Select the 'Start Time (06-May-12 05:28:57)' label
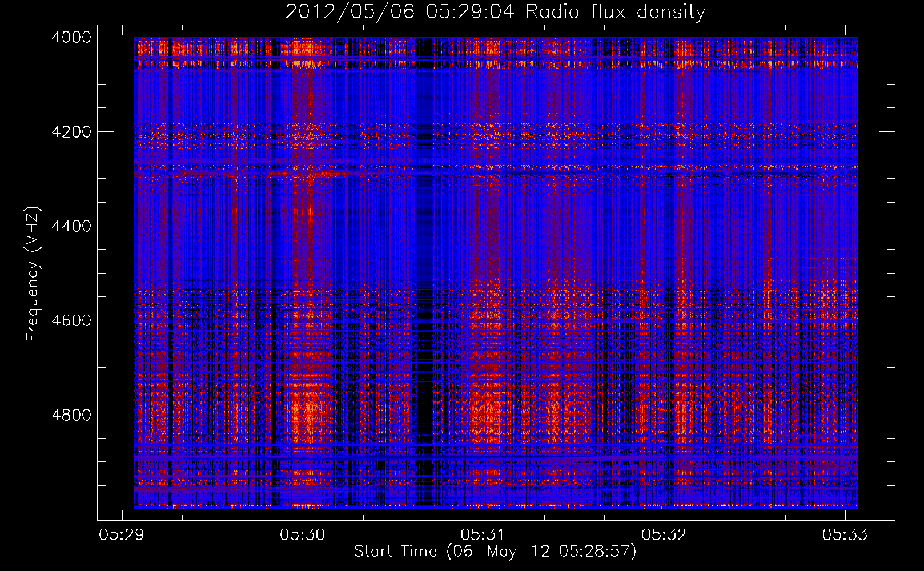The width and height of the screenshot is (924, 571). (495, 552)
